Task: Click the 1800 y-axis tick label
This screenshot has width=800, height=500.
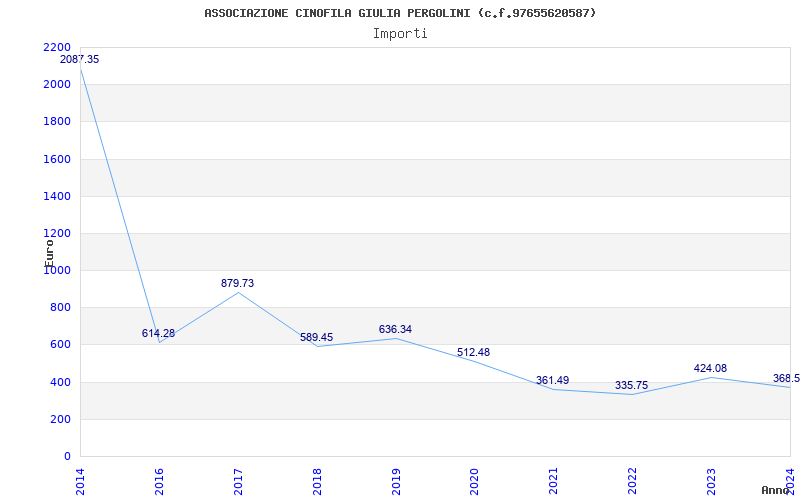Action: point(57,121)
